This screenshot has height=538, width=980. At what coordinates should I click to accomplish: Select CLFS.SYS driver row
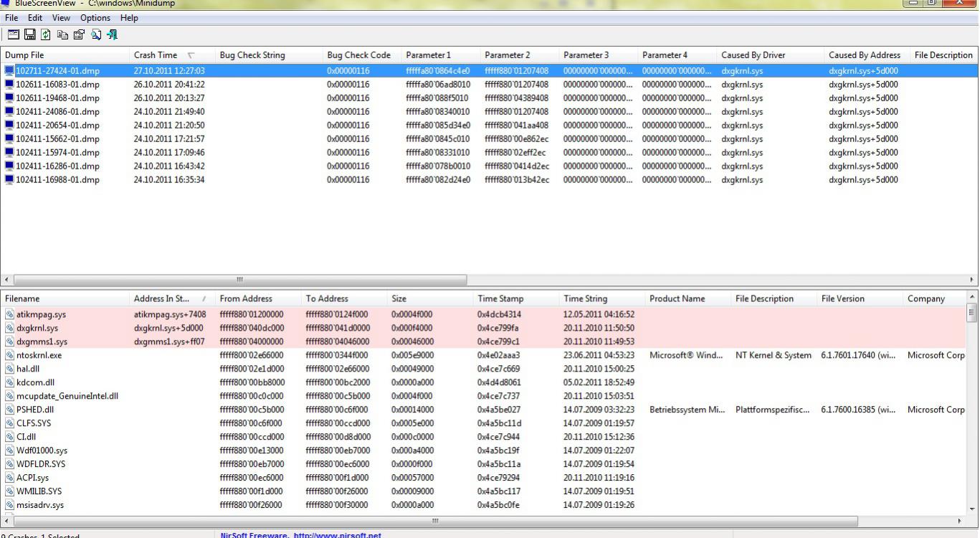pyautogui.click(x=484, y=423)
